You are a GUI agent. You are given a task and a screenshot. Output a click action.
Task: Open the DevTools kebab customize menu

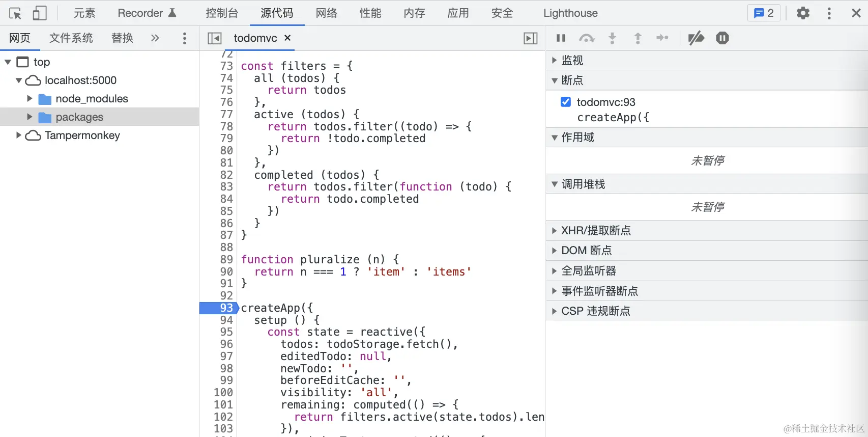829,13
